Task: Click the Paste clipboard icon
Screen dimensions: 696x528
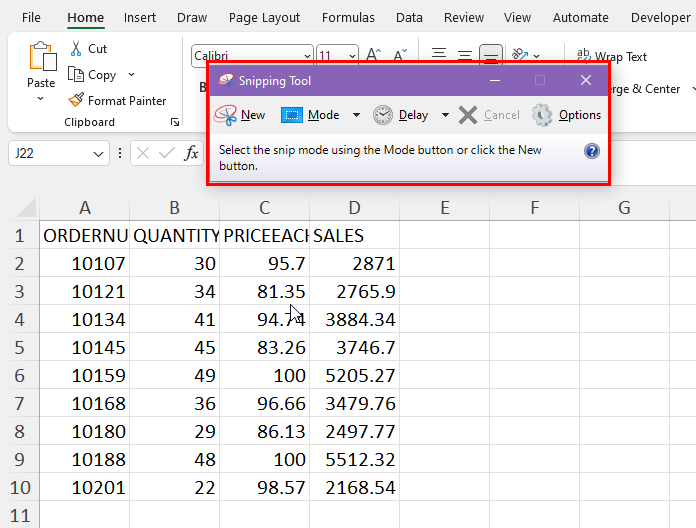Action: 43,56
